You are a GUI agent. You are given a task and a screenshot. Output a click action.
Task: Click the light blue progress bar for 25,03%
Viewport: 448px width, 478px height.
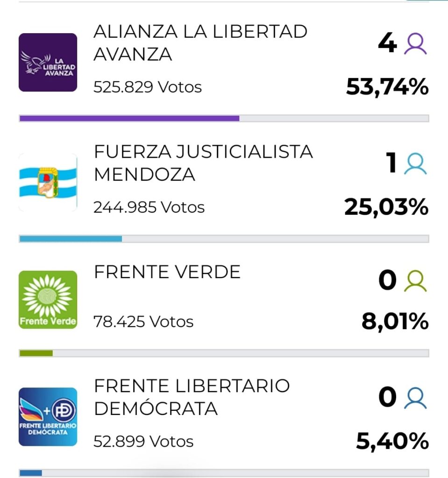click(x=71, y=239)
